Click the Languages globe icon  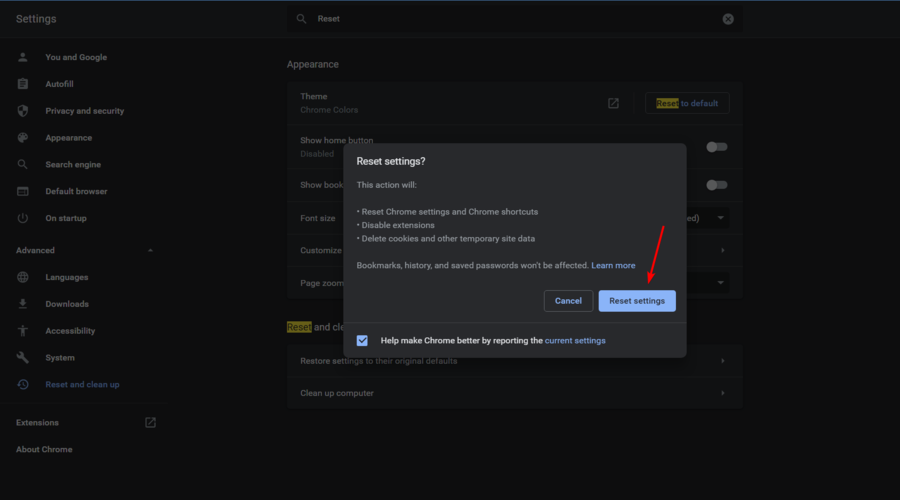[23, 277]
